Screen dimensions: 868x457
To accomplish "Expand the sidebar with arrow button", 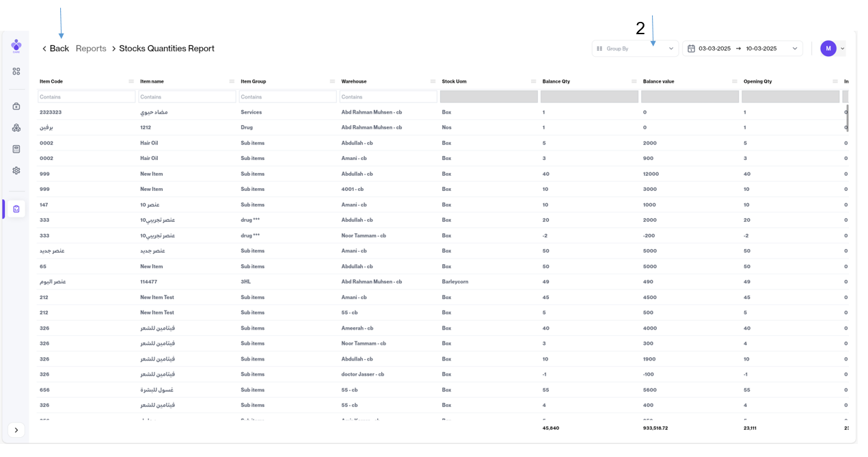I will [x=16, y=430].
